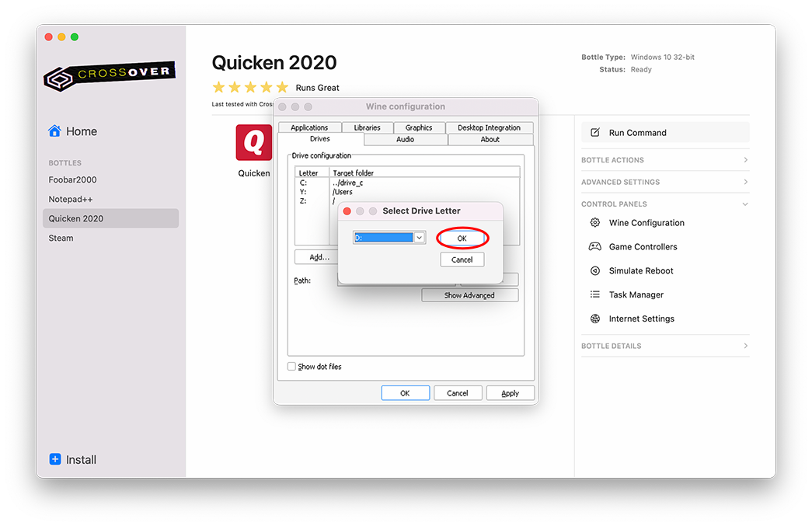
Task: Click the Quicken red Q app icon
Action: click(x=254, y=142)
